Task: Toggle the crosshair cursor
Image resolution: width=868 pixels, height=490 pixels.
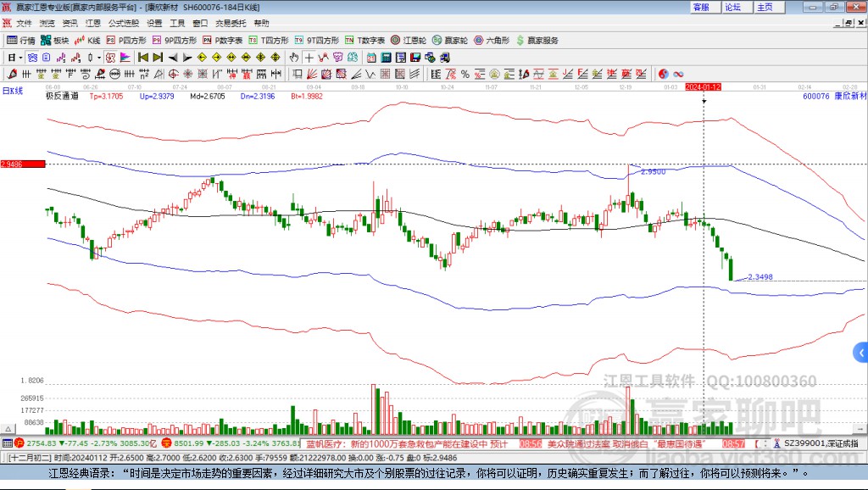Action: (309, 58)
